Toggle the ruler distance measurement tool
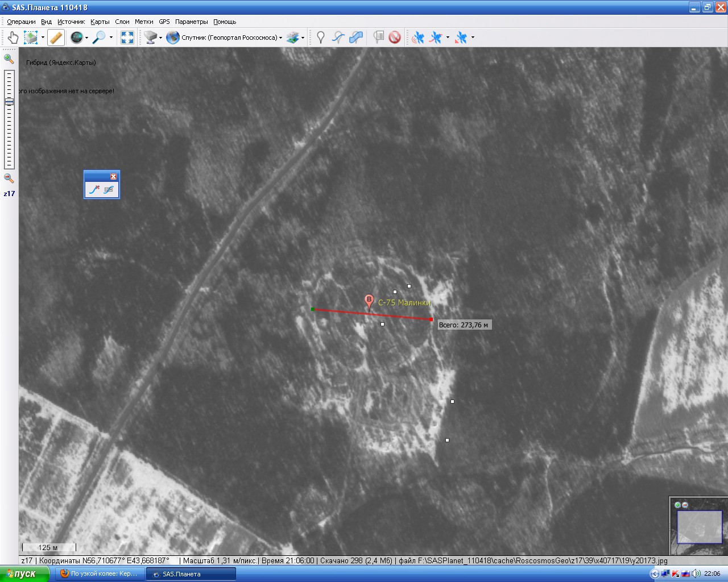This screenshot has height=582, width=728. click(56, 38)
